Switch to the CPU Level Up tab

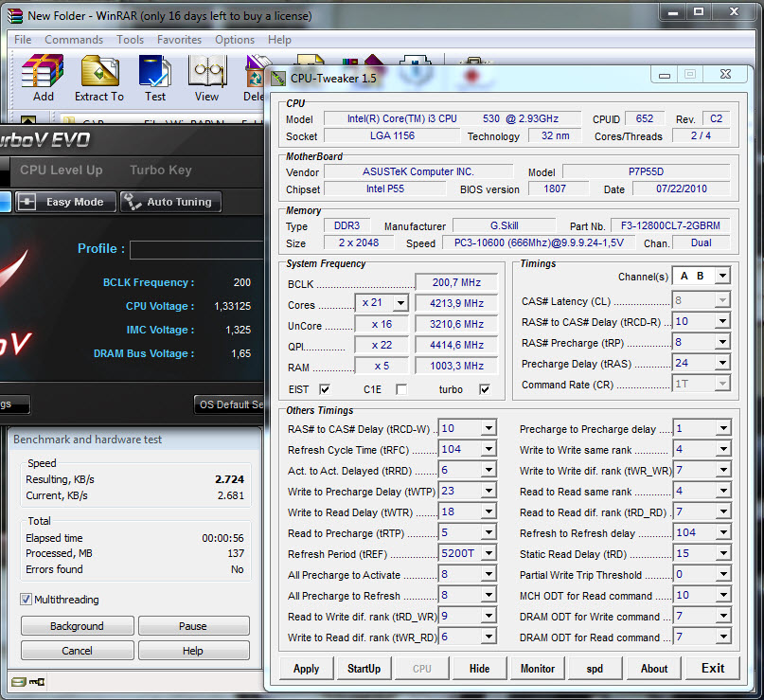(x=62, y=171)
